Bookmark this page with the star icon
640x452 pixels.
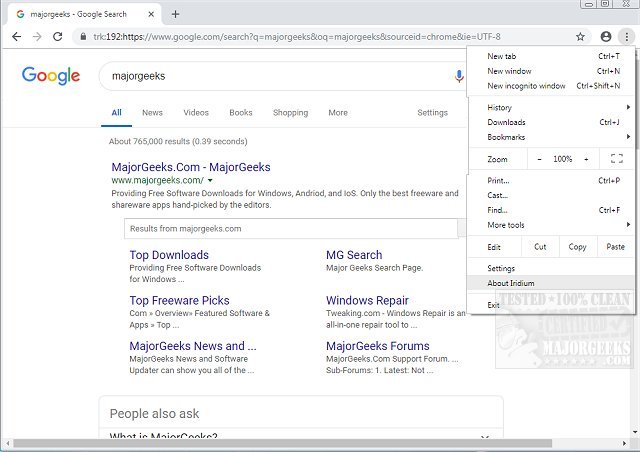coord(580,37)
